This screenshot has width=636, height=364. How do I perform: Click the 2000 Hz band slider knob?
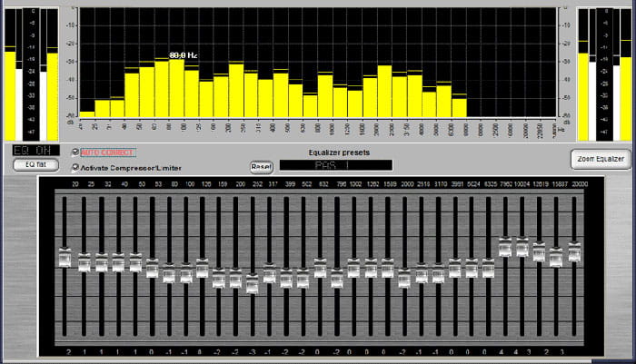click(404, 279)
